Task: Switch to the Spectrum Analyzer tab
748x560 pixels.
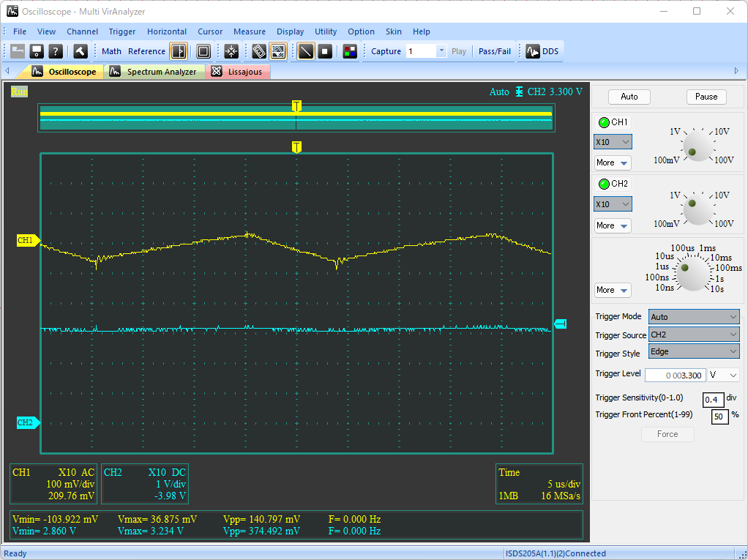Action: (161, 72)
